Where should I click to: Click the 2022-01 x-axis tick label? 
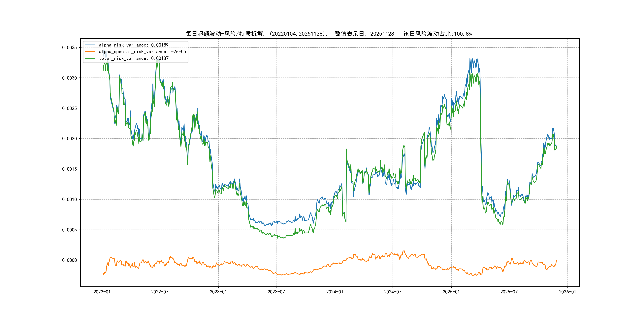click(102, 292)
